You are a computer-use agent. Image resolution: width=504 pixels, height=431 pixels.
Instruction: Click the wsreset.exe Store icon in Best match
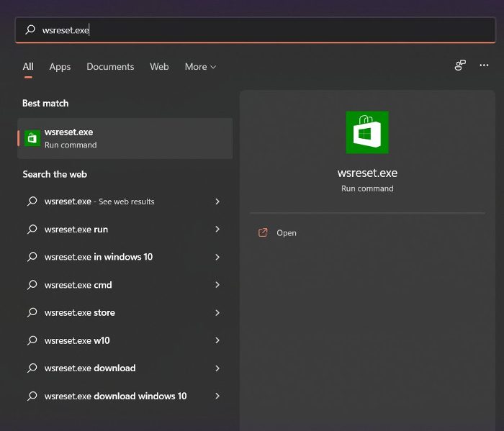click(x=32, y=138)
